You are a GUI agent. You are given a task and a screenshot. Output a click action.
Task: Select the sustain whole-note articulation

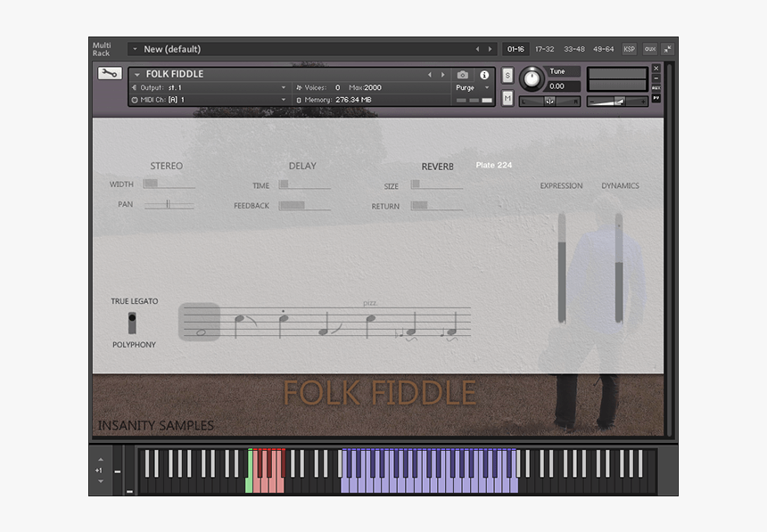[x=200, y=322]
